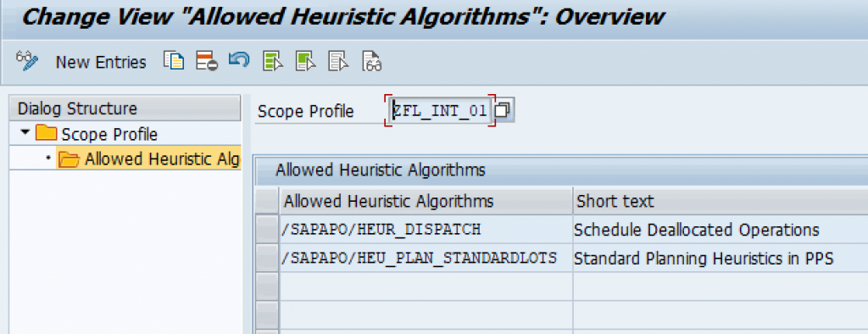Click Standard Planning Heuristics in PPS cell
This screenshot has height=334, width=868.
coord(721,258)
